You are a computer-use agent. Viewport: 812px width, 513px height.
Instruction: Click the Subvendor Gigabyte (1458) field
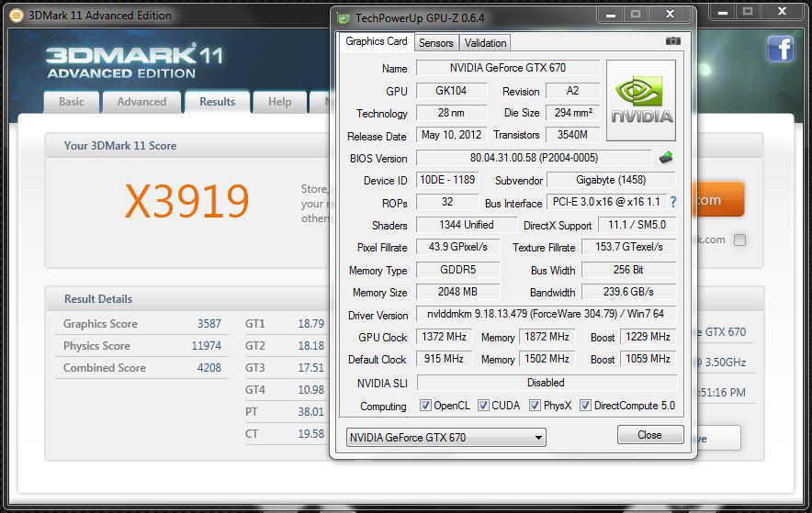pyautogui.click(x=611, y=180)
